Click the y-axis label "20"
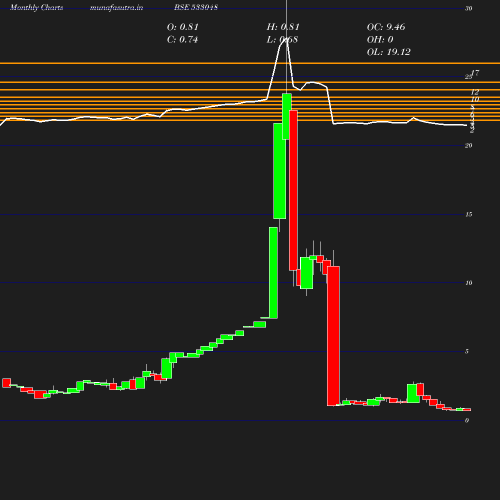 point(469,146)
